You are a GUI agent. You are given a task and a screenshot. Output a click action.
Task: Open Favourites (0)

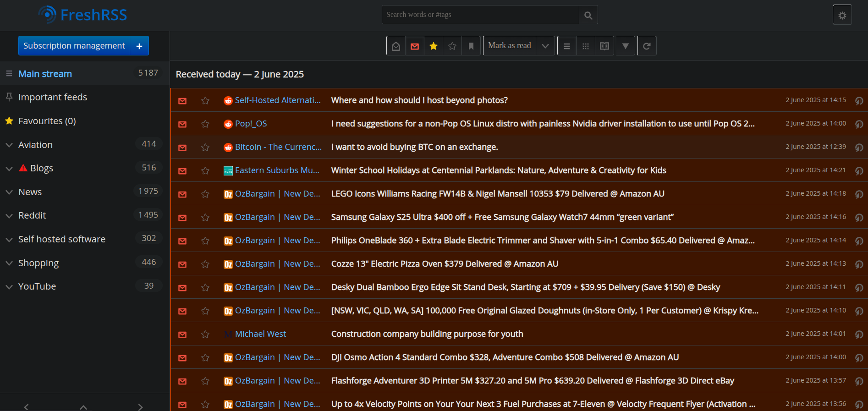click(x=47, y=121)
